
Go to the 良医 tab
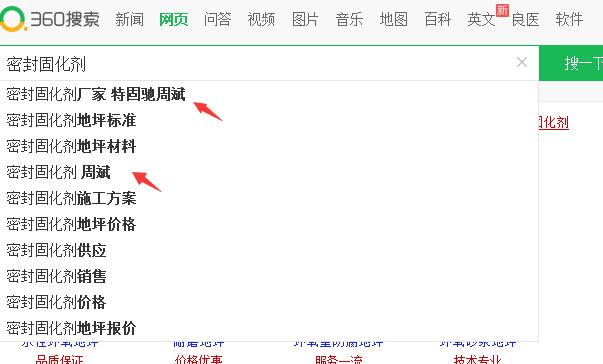pos(525,19)
